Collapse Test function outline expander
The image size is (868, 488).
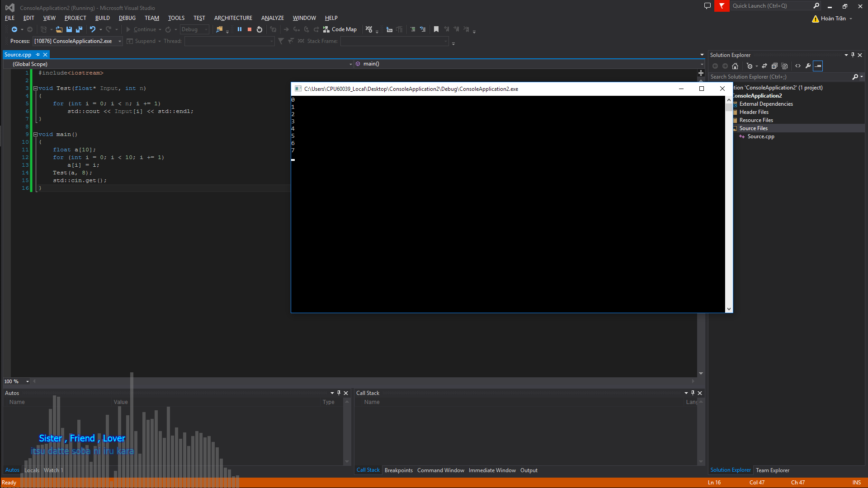coord(35,89)
